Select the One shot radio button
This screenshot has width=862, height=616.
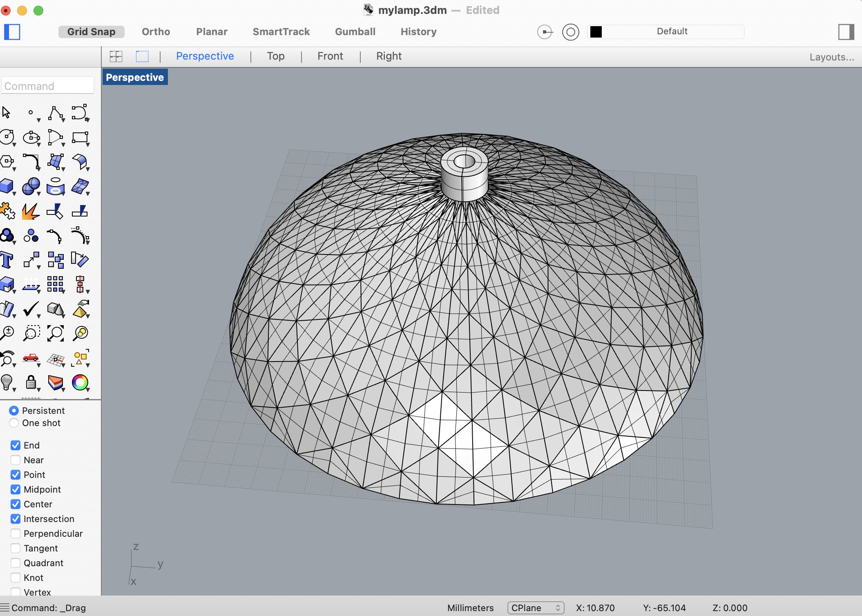14,423
